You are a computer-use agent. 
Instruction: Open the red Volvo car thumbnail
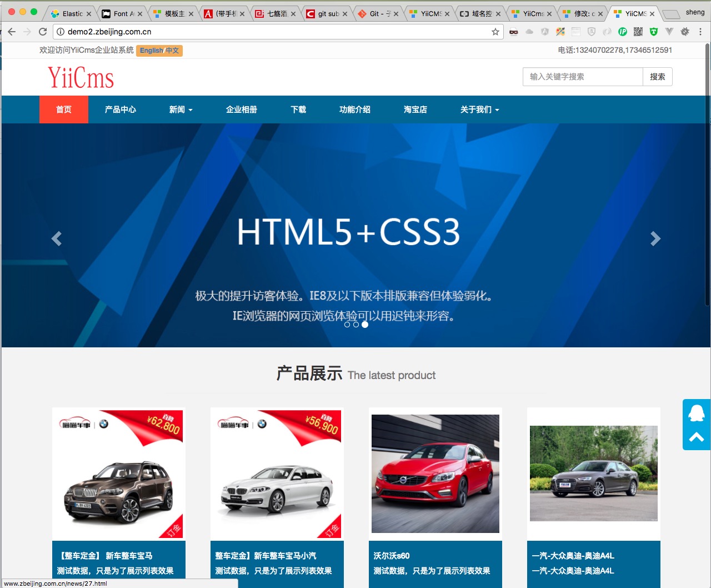point(435,474)
